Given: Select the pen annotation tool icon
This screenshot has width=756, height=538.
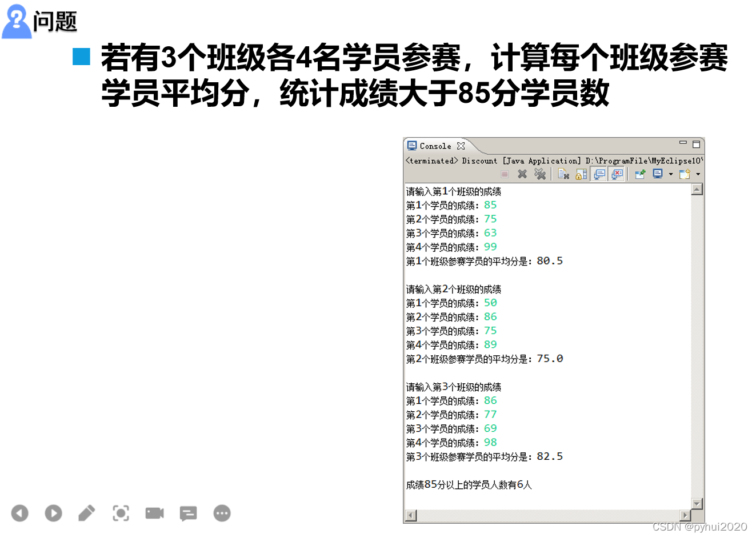Looking at the screenshot, I should tap(87, 513).
